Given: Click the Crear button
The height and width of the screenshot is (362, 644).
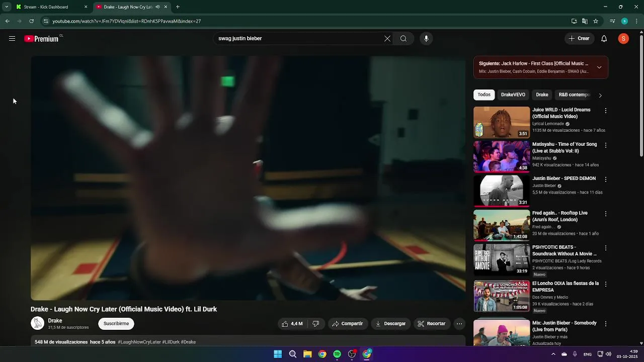Looking at the screenshot, I should 579,39.
